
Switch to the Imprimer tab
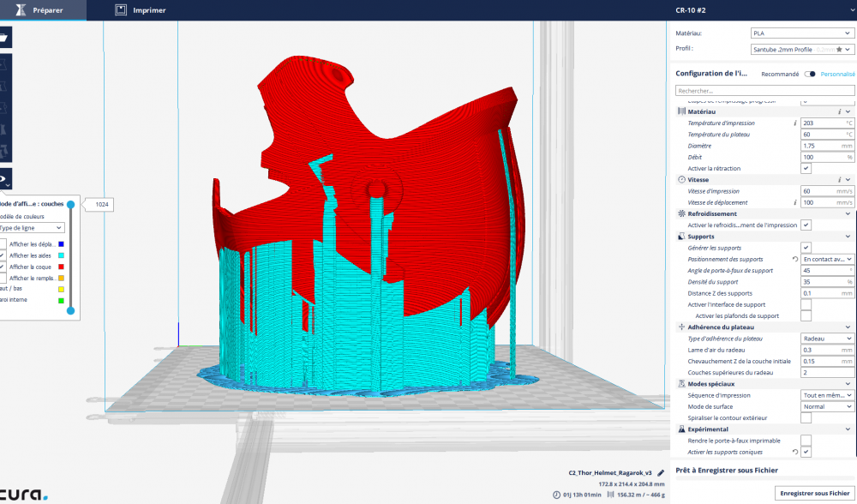click(x=141, y=9)
